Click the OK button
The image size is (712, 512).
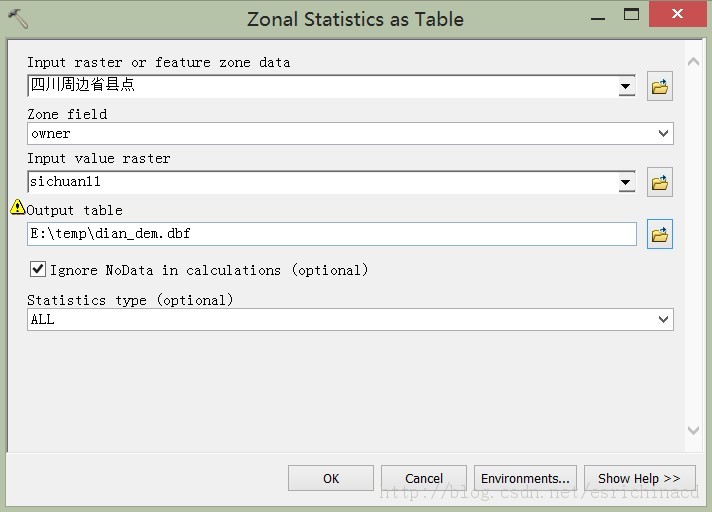coord(331,478)
